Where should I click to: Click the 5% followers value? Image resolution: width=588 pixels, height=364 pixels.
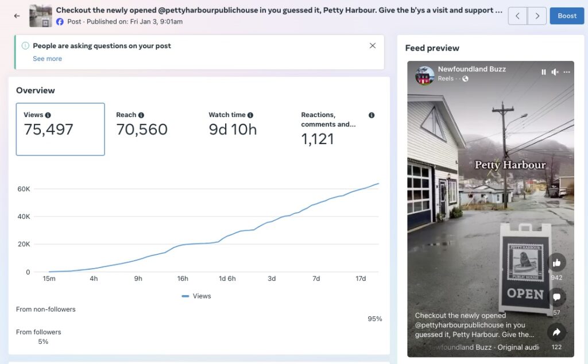pos(43,342)
